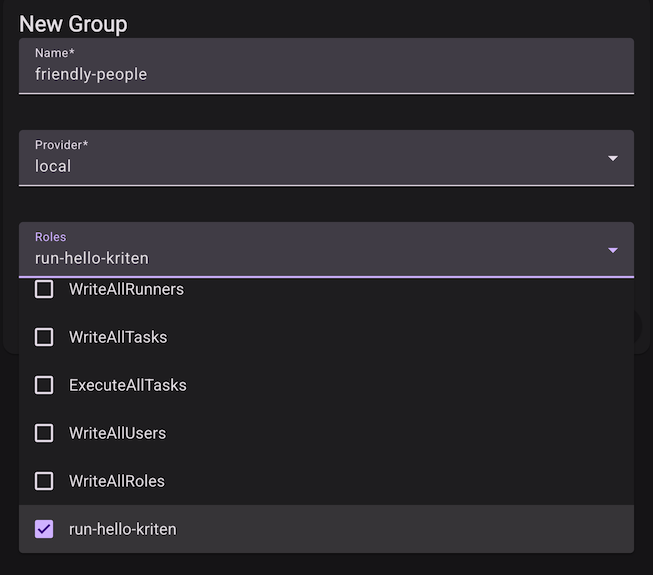
Task: Click the Provider dropdown arrow icon
Action: [x=613, y=158]
